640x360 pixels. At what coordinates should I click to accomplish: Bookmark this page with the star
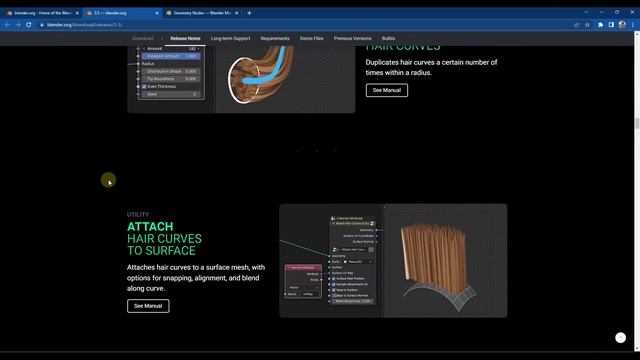(587, 25)
